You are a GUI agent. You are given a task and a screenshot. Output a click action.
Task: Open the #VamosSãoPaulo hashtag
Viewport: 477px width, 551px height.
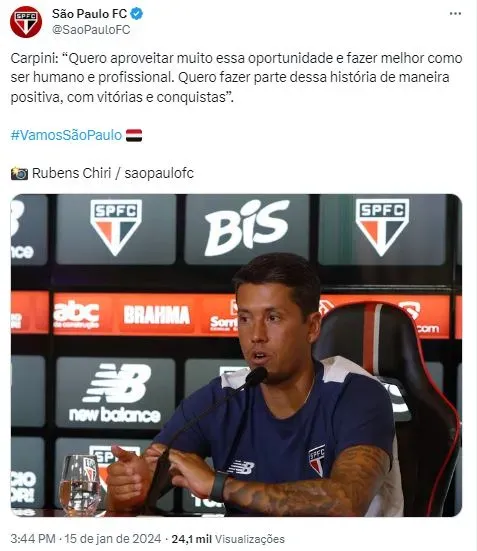pyautogui.click(x=66, y=135)
